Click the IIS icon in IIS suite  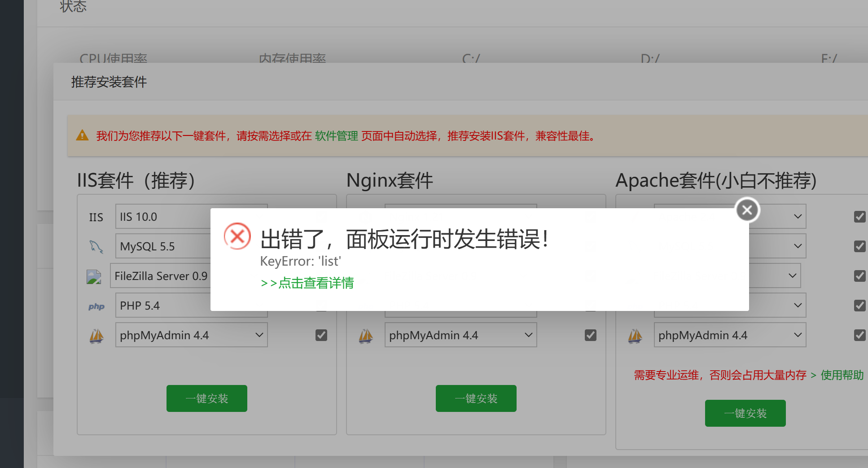coord(96,217)
